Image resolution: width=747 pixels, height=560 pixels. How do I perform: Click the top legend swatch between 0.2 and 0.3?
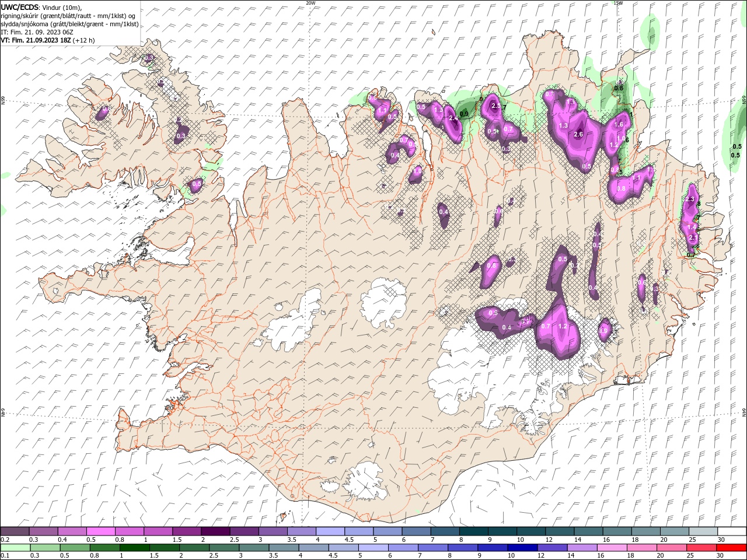pos(15,531)
